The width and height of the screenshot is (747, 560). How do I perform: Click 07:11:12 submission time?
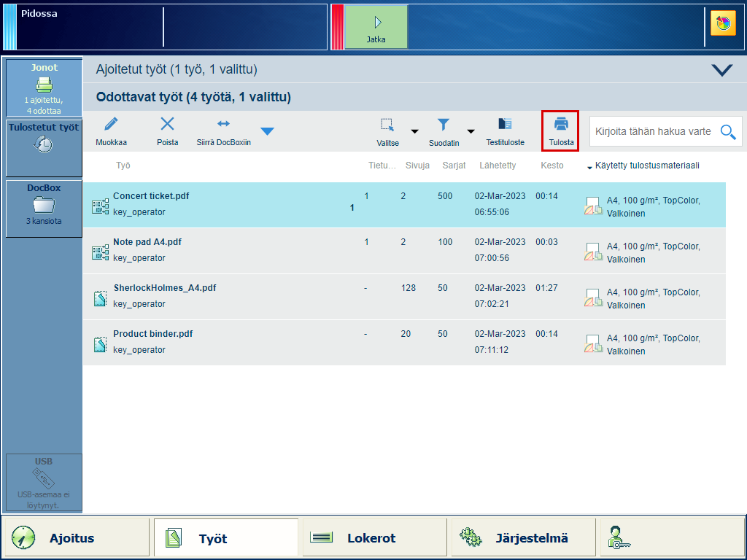click(491, 349)
